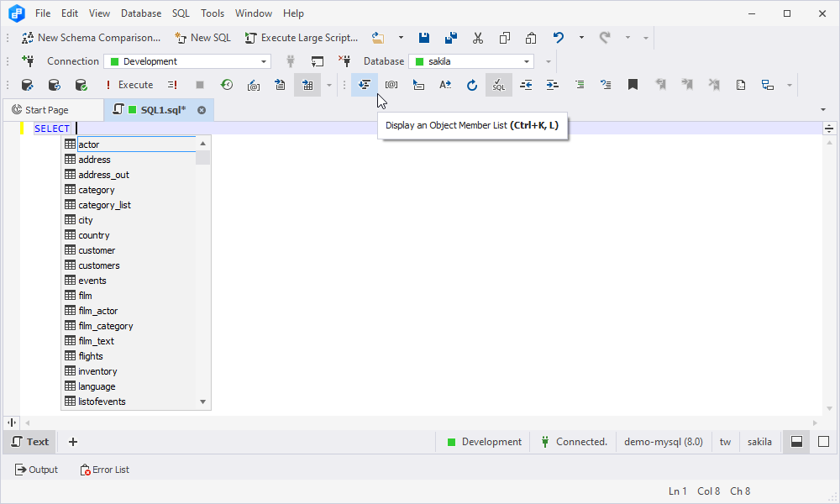Click the Comment Selection question-mark lines icon
840x504 pixels.
(606, 85)
